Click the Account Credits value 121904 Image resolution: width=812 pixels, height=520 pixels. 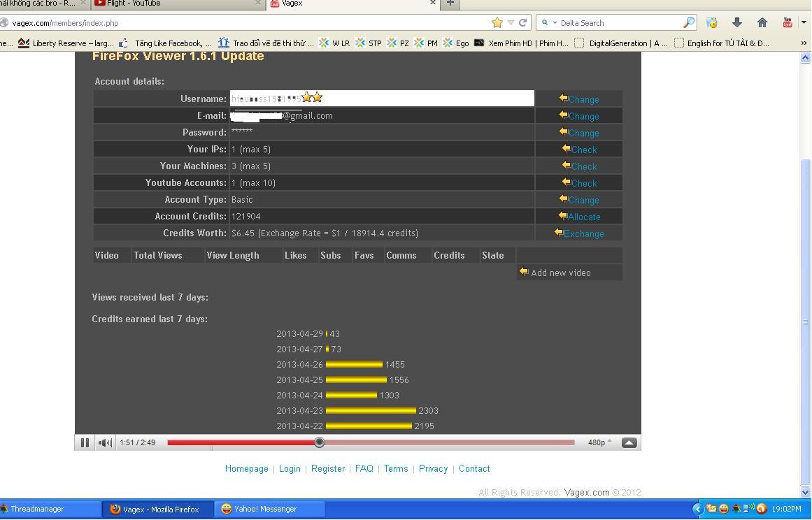246,216
